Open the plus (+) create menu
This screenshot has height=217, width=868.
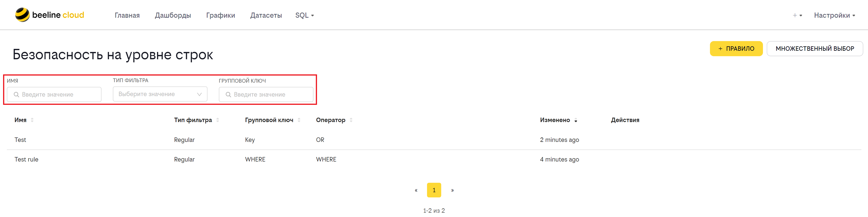[797, 16]
